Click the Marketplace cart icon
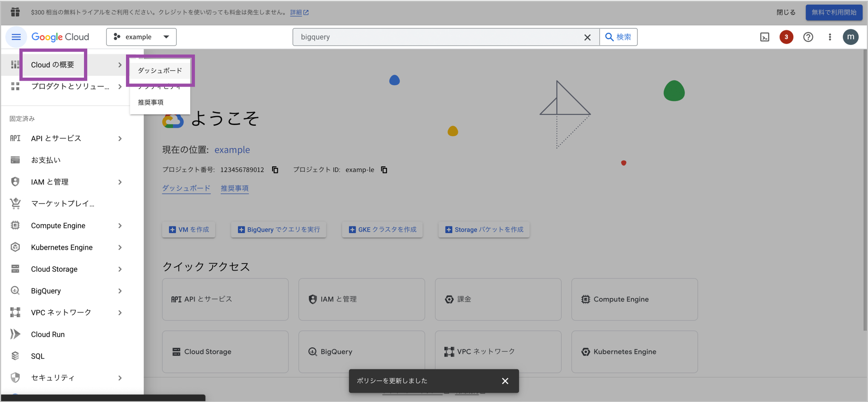The height and width of the screenshot is (402, 868). click(x=15, y=204)
